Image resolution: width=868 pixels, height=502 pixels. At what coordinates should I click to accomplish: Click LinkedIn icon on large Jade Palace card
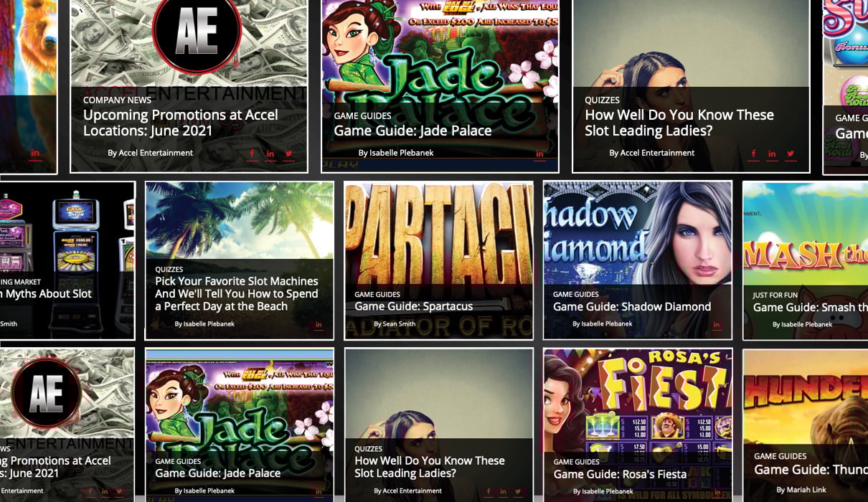(x=539, y=153)
